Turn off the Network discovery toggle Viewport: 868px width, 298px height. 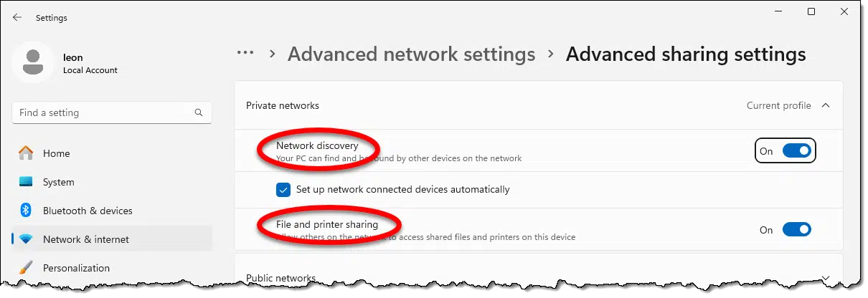(796, 150)
